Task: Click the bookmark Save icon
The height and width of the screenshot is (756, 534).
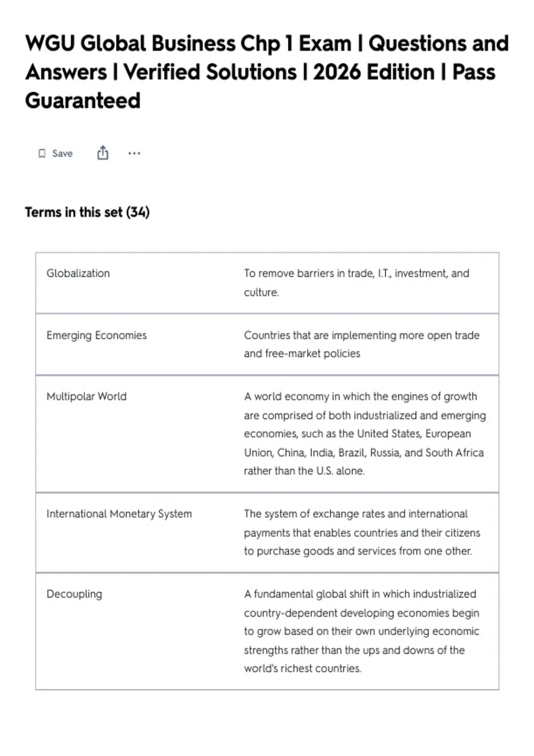Action: click(42, 153)
